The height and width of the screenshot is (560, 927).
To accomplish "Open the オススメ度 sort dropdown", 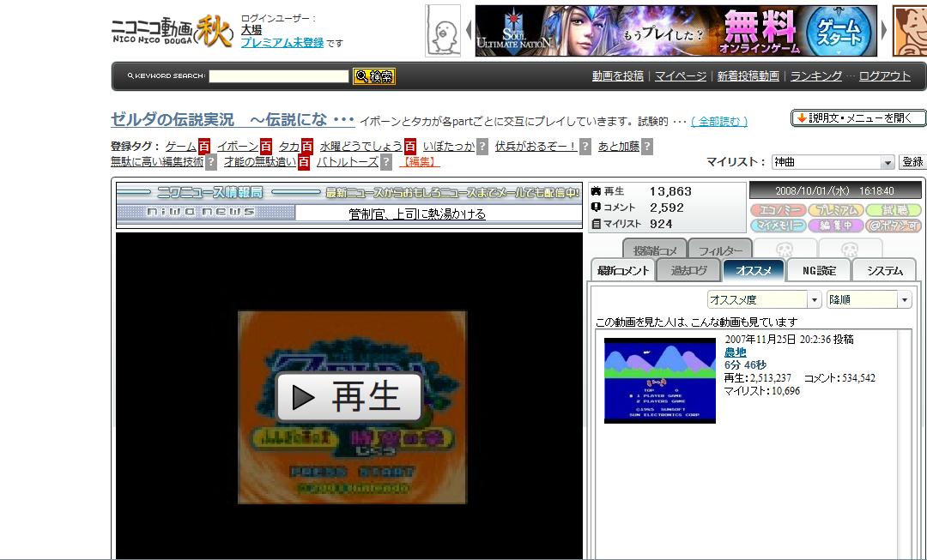I will click(x=764, y=300).
